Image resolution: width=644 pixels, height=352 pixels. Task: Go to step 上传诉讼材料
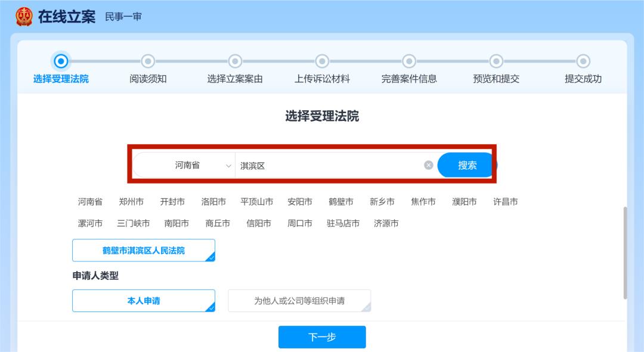click(322, 79)
